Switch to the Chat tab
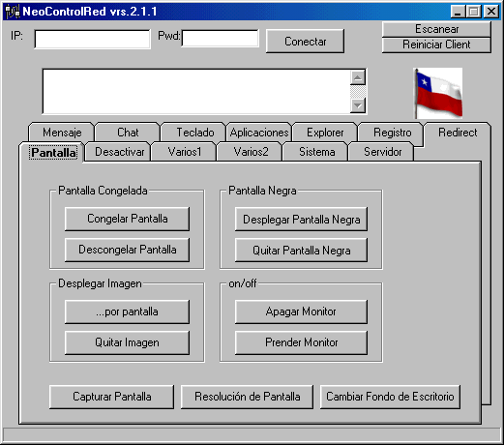504x445 pixels. click(x=128, y=133)
